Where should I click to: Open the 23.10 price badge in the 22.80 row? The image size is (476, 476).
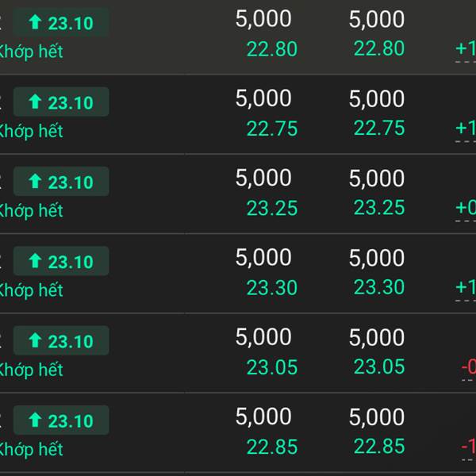coord(62,23)
